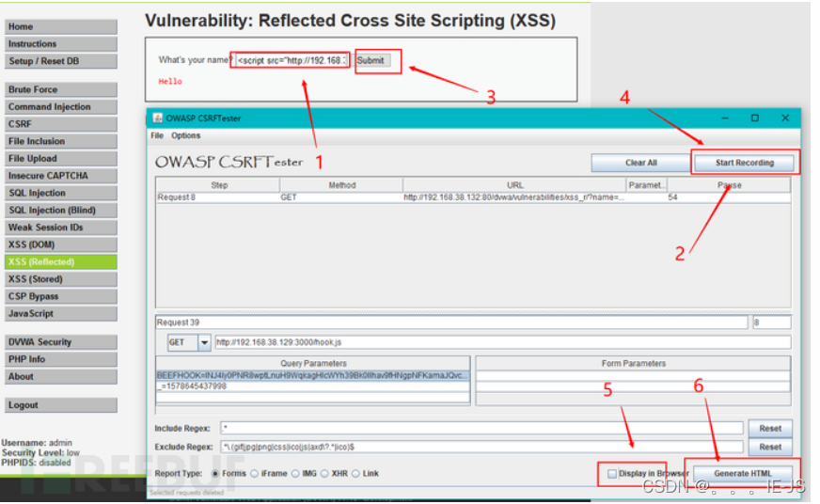Viewport: 820px width, 504px height.
Task: Click the URL column header
Action: click(x=514, y=185)
